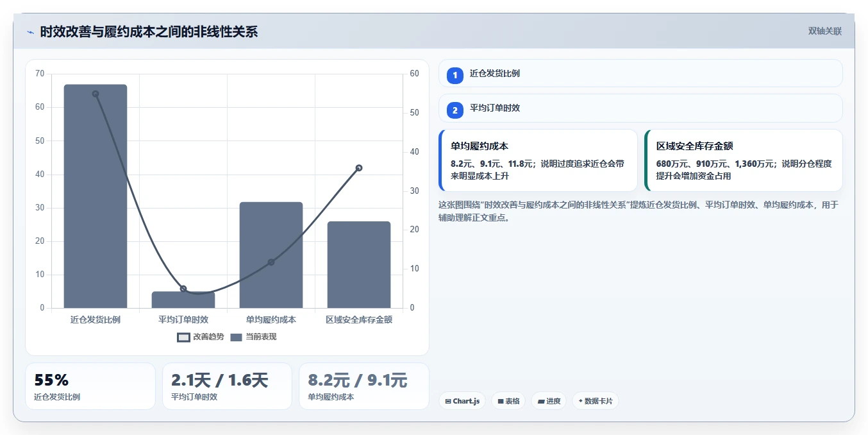The image size is (868, 435).
Task: Select list item 1 近仓发货比例
Action: 640,73
